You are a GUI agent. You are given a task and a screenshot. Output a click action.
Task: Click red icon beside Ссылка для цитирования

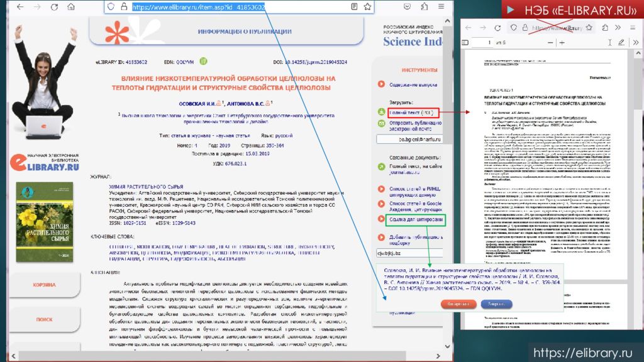(x=381, y=219)
